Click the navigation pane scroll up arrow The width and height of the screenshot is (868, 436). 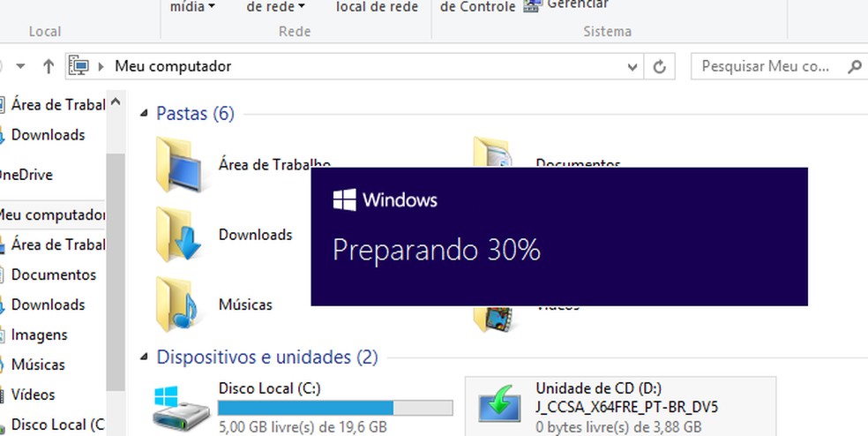point(116,101)
